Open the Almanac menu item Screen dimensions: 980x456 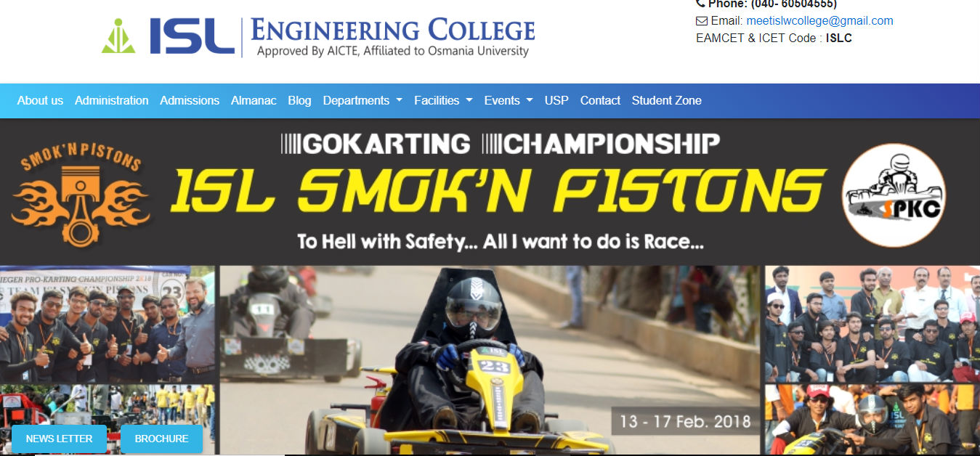(x=254, y=101)
